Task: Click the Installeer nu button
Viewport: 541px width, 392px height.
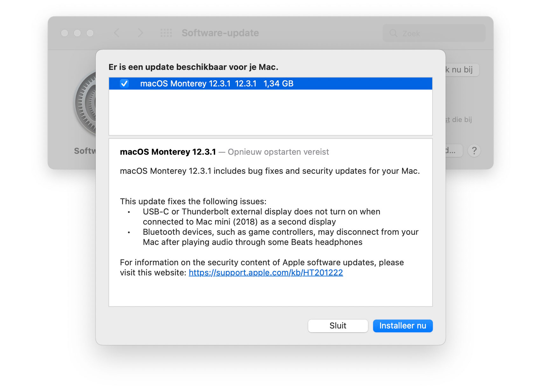Action: [x=403, y=326]
